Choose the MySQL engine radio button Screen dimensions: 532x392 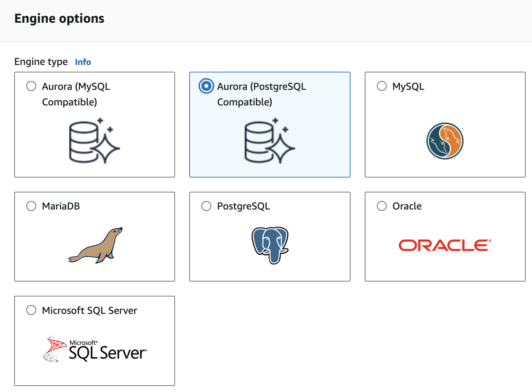[x=382, y=86]
